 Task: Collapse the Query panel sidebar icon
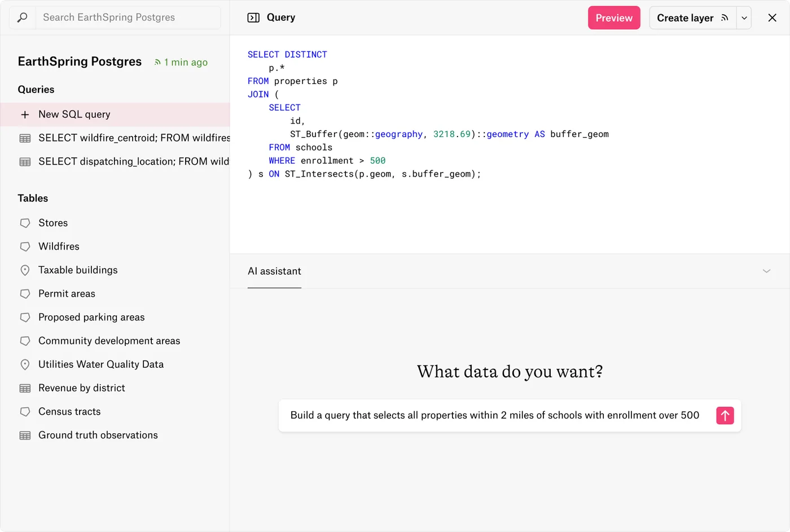(253, 17)
